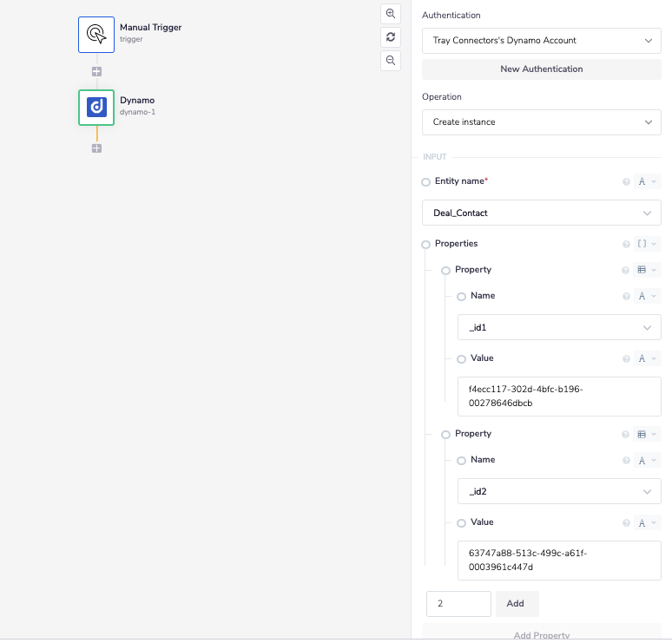Image resolution: width=672 pixels, height=643 pixels.
Task: Open help tooltip for Entity name
Action: [x=626, y=182]
